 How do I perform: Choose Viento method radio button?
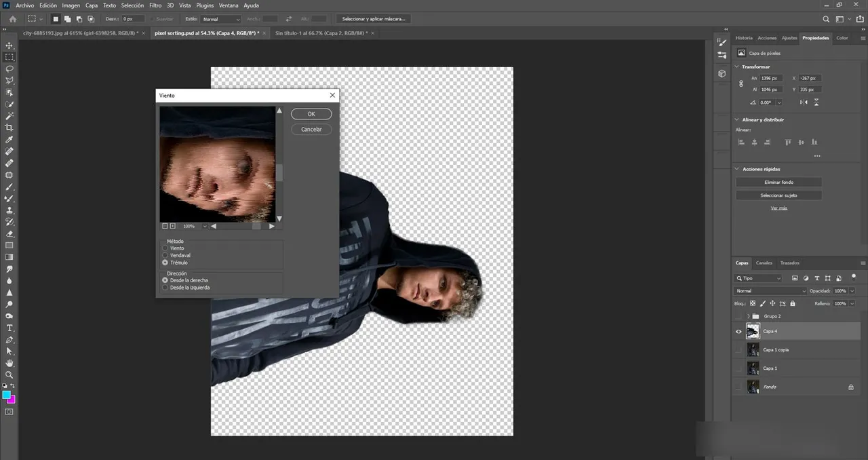pyautogui.click(x=165, y=248)
